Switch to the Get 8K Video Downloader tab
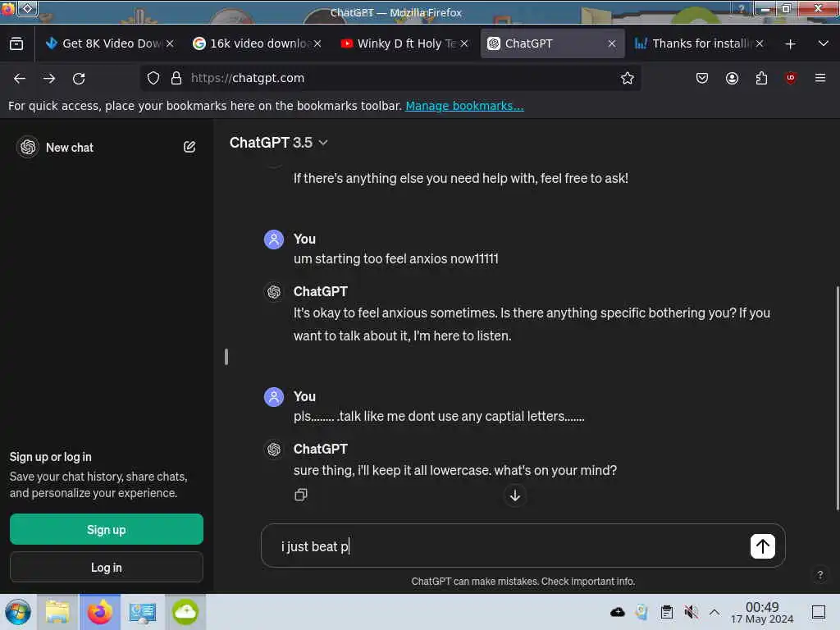The image size is (840, 630). [x=110, y=43]
